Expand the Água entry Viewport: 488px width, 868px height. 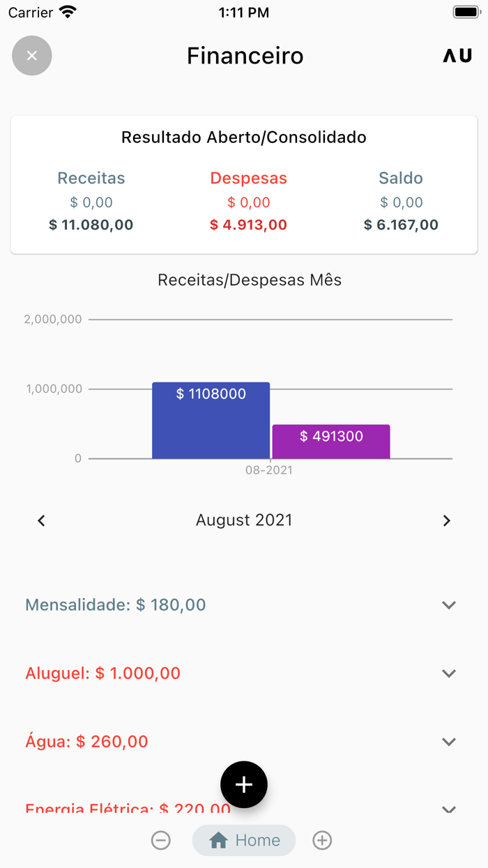tap(449, 742)
